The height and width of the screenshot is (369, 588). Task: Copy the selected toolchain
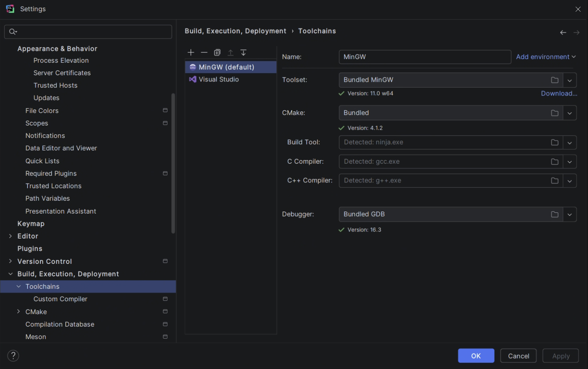pyautogui.click(x=217, y=52)
